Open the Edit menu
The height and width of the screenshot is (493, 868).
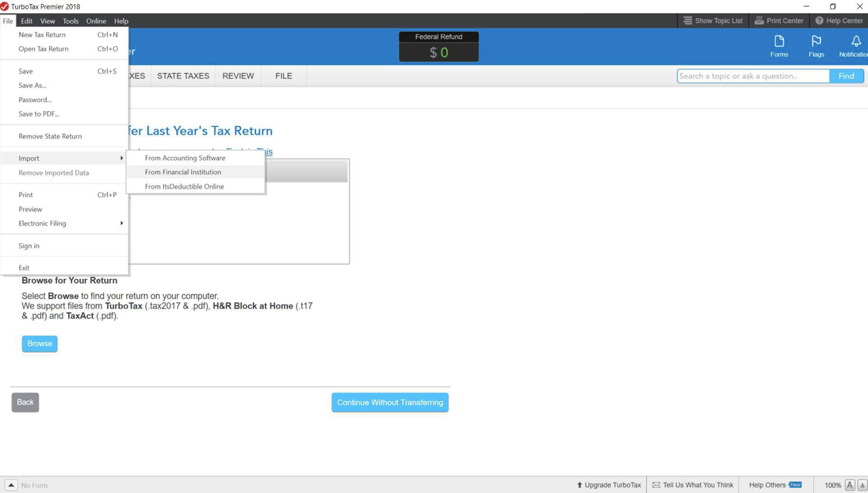pos(27,21)
